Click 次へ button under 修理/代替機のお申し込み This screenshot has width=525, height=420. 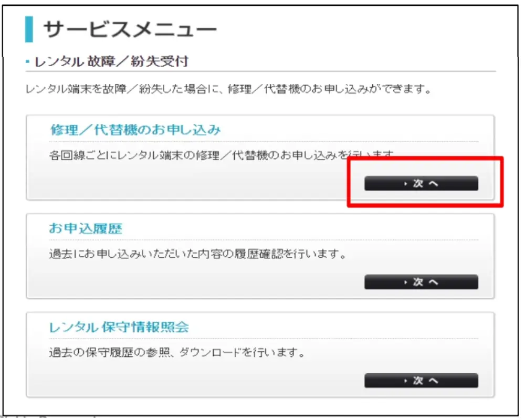(421, 184)
